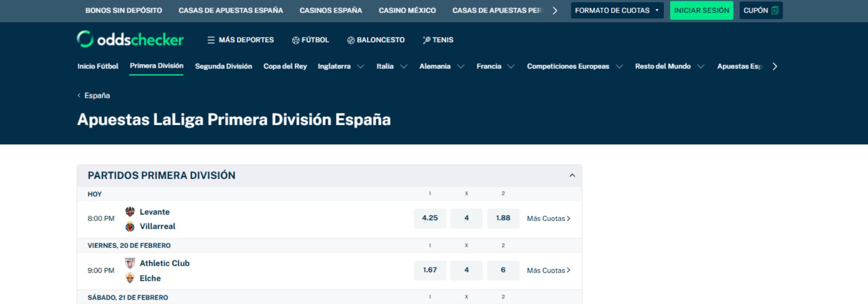868x304 pixels.
Task: Click the Villarreal team crest icon
Action: [130, 226]
